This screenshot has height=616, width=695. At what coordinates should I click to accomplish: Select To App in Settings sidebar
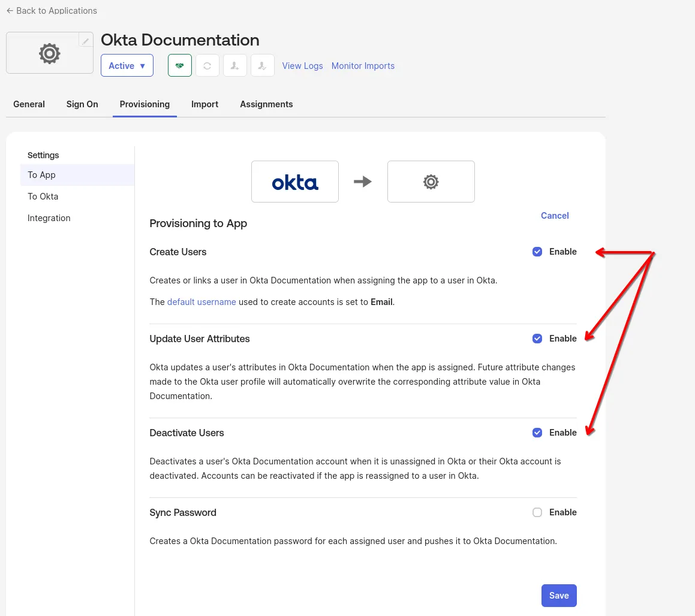(x=77, y=175)
